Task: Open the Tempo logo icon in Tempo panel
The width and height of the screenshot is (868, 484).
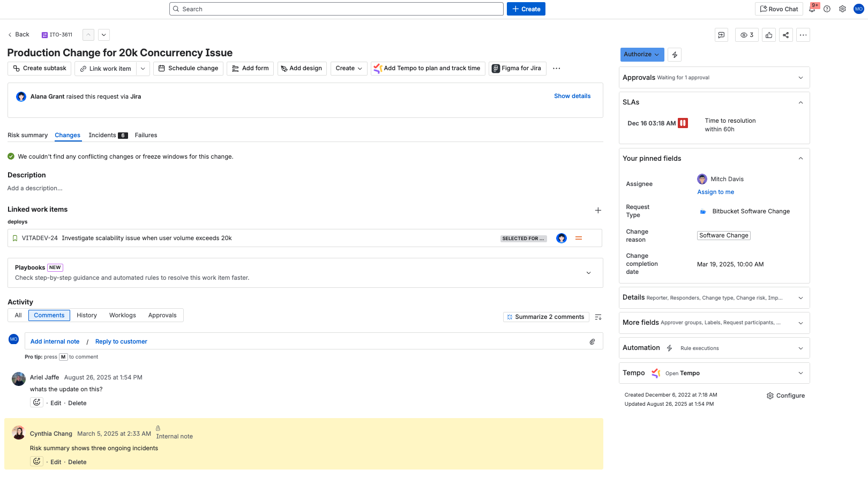Action: click(x=655, y=373)
